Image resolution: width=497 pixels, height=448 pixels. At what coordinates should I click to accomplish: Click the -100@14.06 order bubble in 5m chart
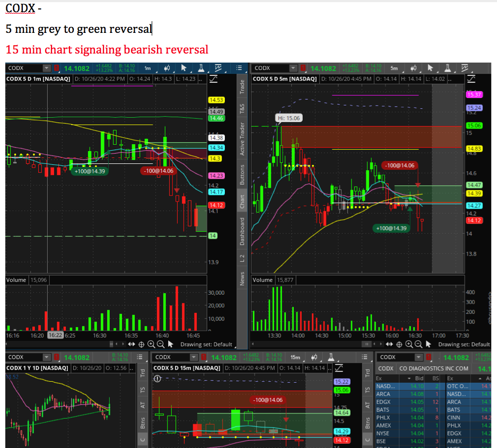(400, 165)
